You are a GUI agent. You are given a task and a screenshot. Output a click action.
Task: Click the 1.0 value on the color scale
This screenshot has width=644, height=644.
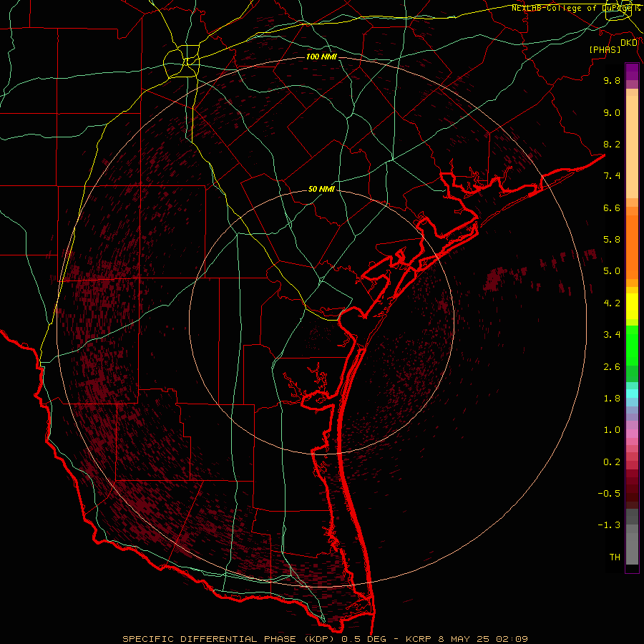(x=612, y=430)
